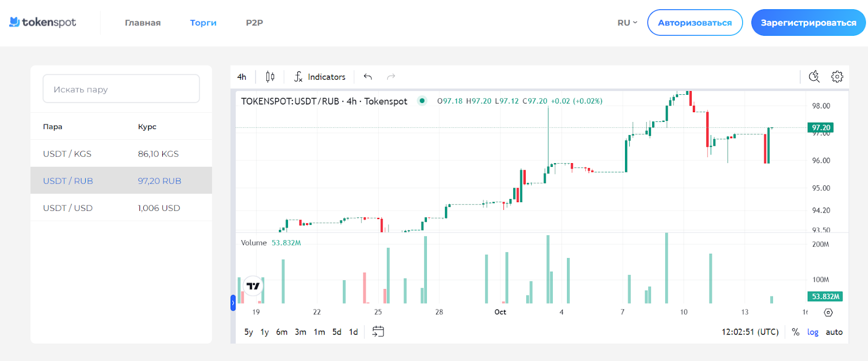Toggle auto scale mode
The height and width of the screenshot is (361, 868).
coord(834,332)
